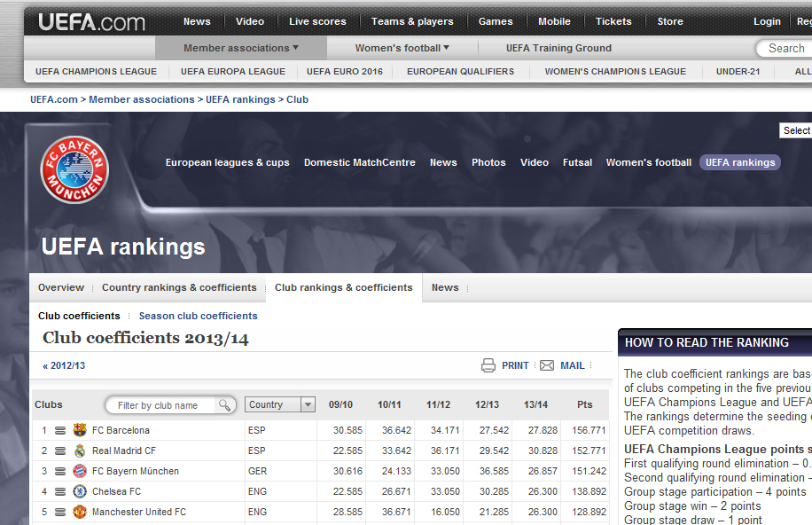Click the PRINT link

[x=515, y=365]
